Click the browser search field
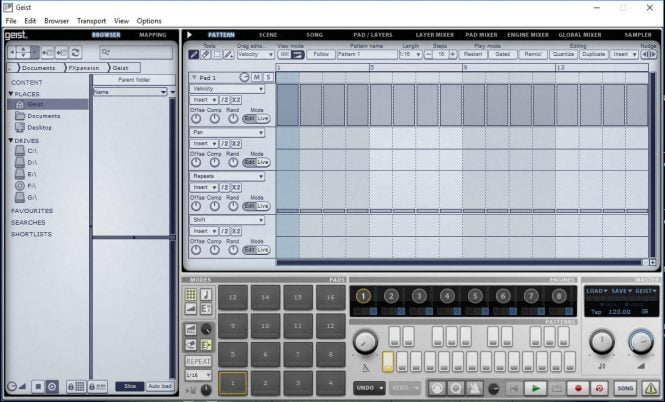Image resolution: width=665 pixels, height=402 pixels. [x=137, y=52]
